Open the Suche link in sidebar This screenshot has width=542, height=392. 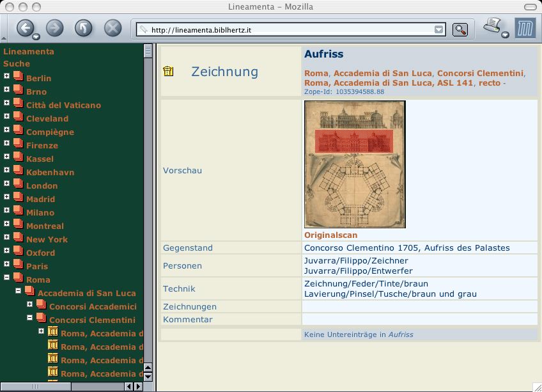17,64
